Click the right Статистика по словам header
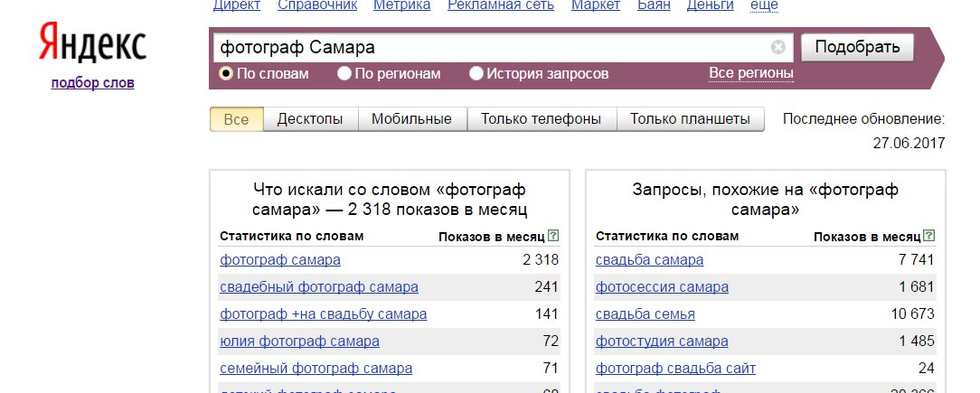980x393 pixels. [667, 236]
